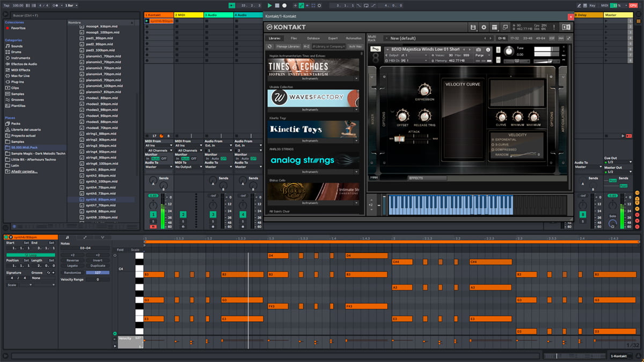The image size is (644, 362).
Task: Toggle track 2 activator button
Action: (x=183, y=215)
